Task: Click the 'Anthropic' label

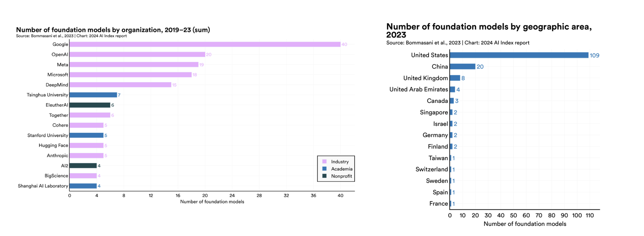Action: coord(57,156)
